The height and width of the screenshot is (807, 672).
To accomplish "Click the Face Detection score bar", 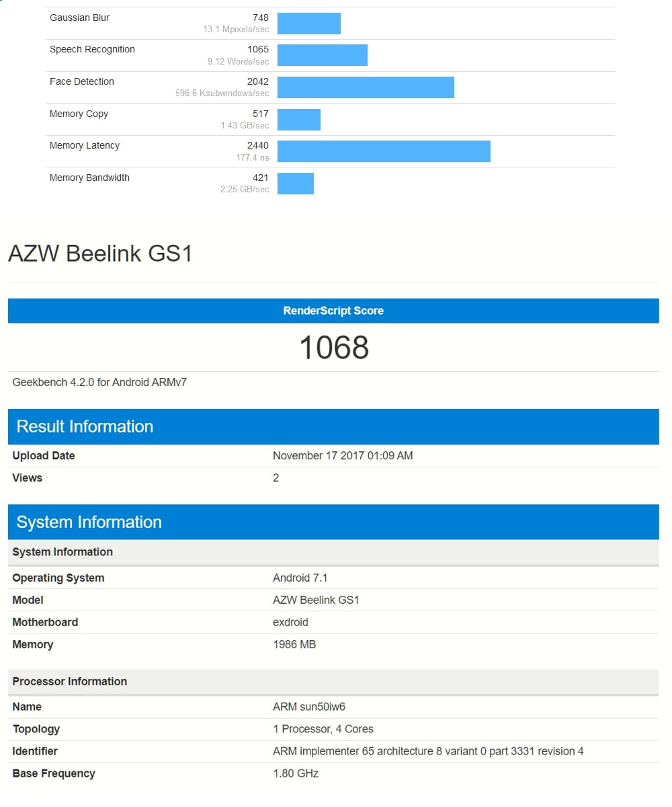I will pyautogui.click(x=366, y=87).
